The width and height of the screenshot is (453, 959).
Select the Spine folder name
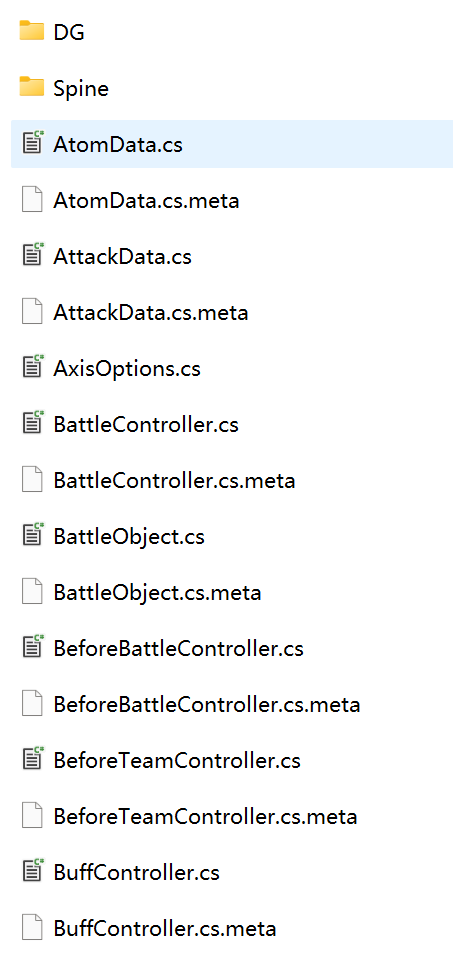click(81, 89)
